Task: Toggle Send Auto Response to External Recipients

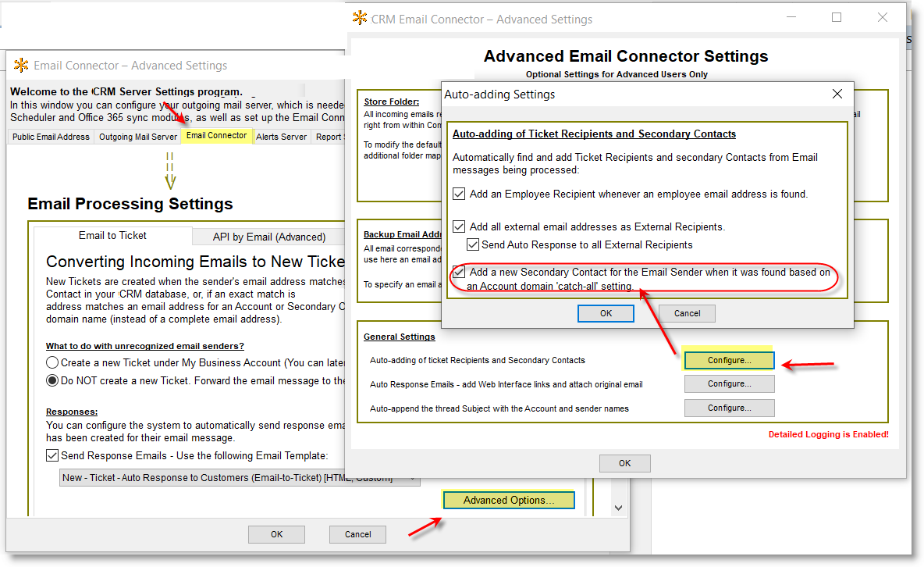Action: (x=473, y=244)
